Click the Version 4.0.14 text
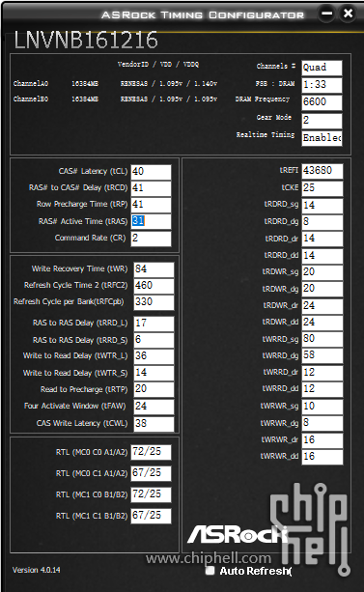Image resolution: width=364 pixels, height=592 pixels. point(37,570)
